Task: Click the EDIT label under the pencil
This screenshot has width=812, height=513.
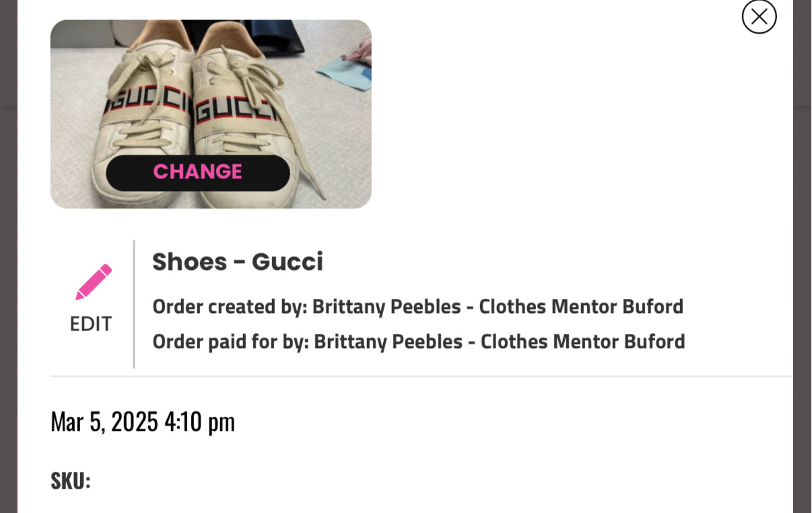Action: point(91,324)
